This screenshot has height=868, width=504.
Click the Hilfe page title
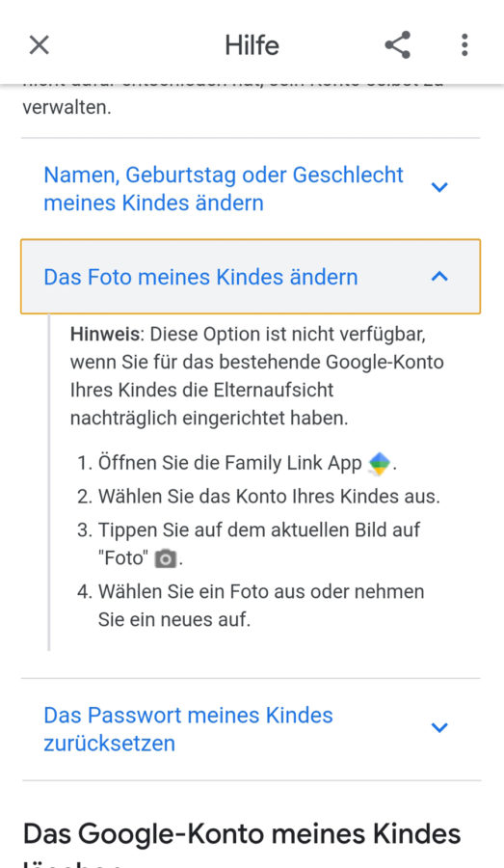[x=252, y=44]
